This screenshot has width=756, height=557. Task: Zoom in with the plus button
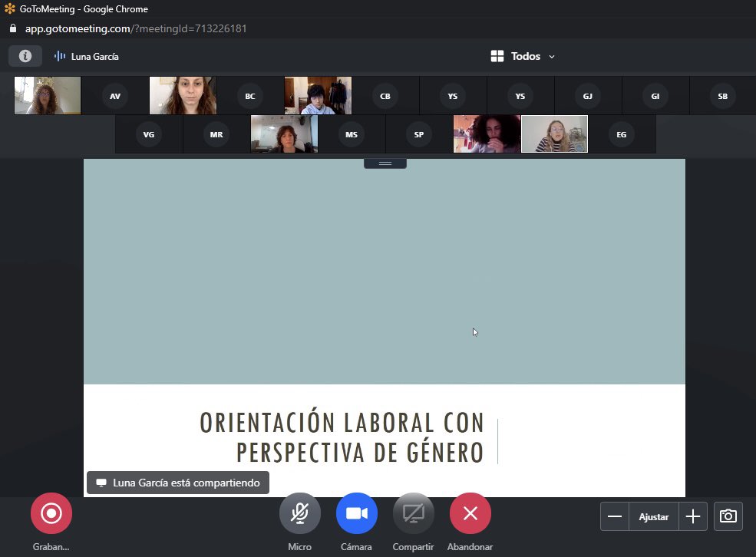tap(693, 516)
